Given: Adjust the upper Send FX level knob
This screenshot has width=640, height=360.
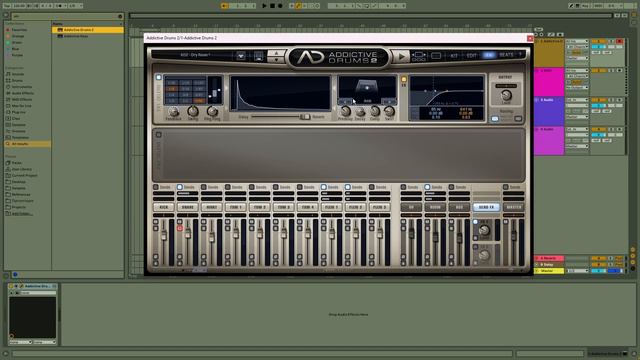Looking at the screenshot, I should point(484,230).
